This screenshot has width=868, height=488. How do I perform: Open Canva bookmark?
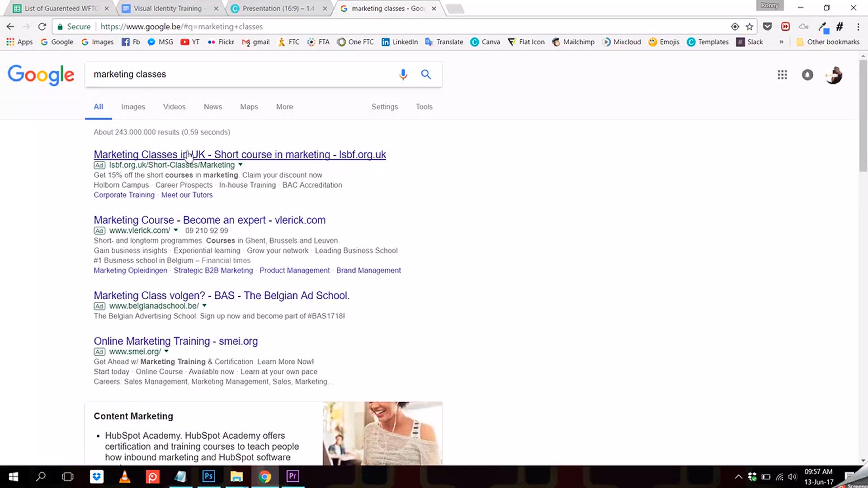click(485, 42)
